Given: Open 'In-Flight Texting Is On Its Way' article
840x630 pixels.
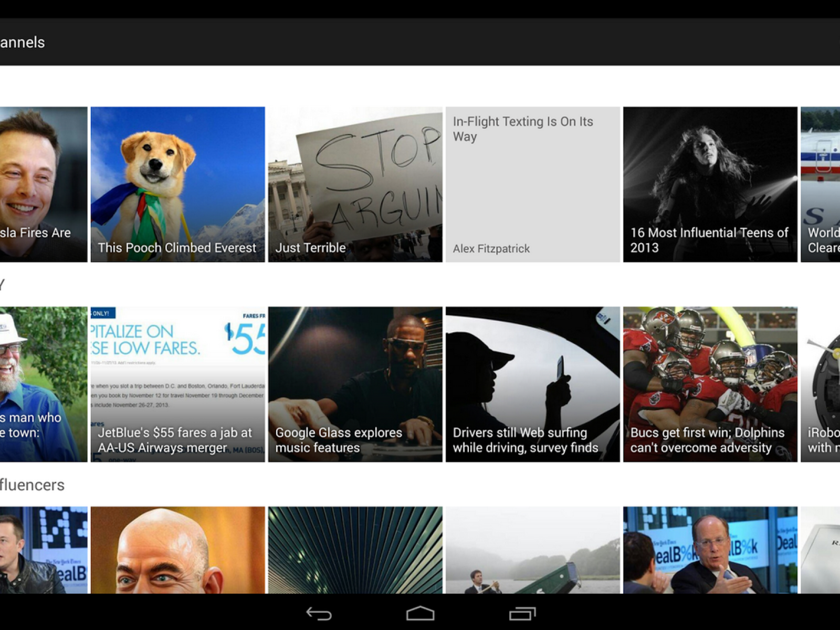Looking at the screenshot, I should tap(532, 184).
